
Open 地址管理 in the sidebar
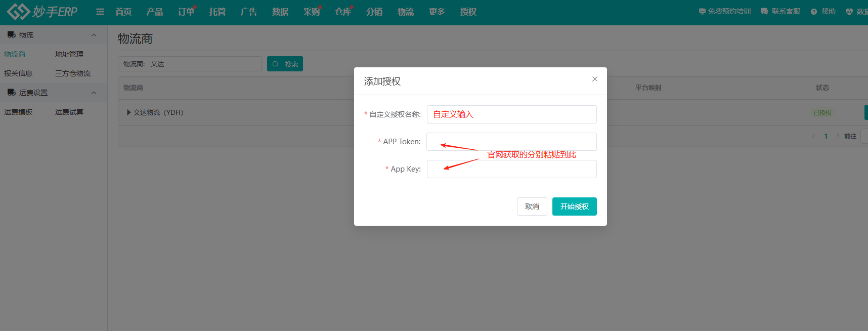click(69, 54)
